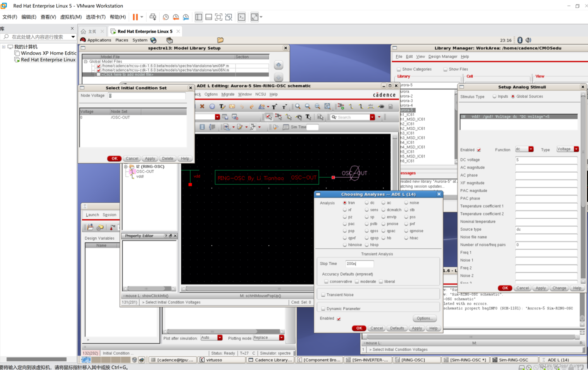Open the Function dc dropdown in Setup Analog Stimuli
The width and height of the screenshot is (588, 370).
(531, 149)
